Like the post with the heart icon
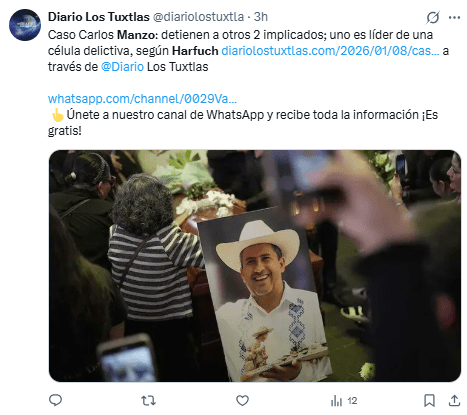 242,400
